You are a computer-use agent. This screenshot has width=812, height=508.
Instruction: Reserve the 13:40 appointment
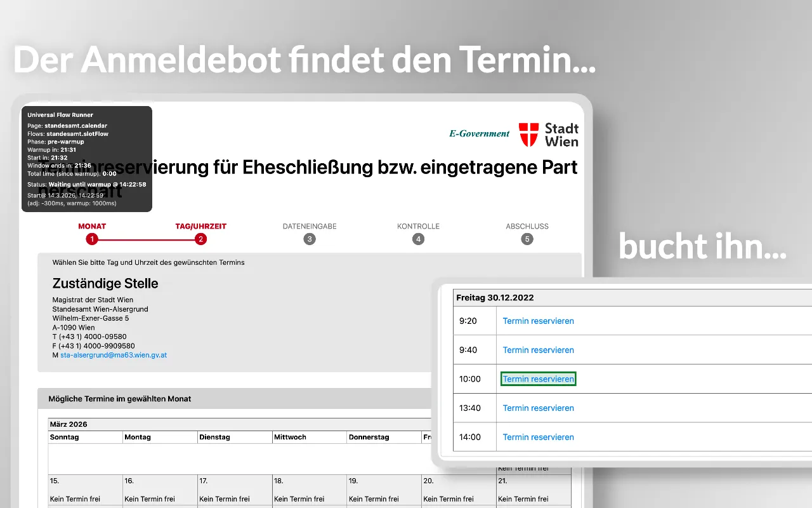[538, 408]
